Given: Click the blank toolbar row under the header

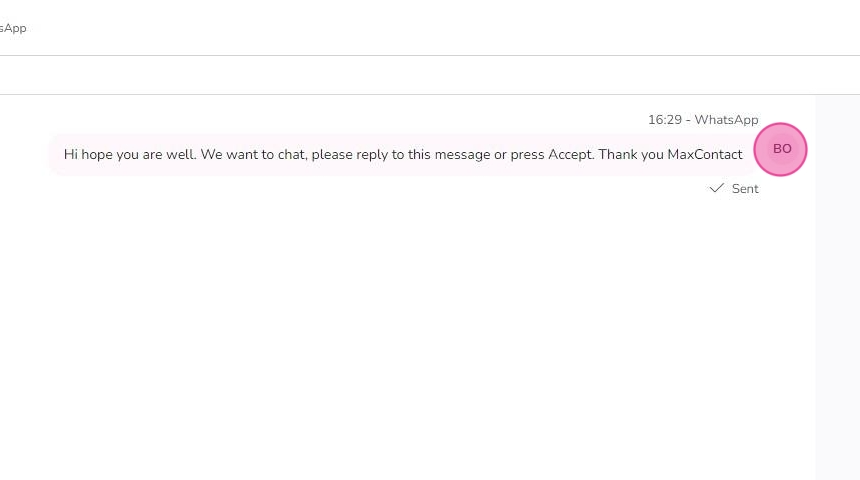Looking at the screenshot, I should (x=430, y=75).
